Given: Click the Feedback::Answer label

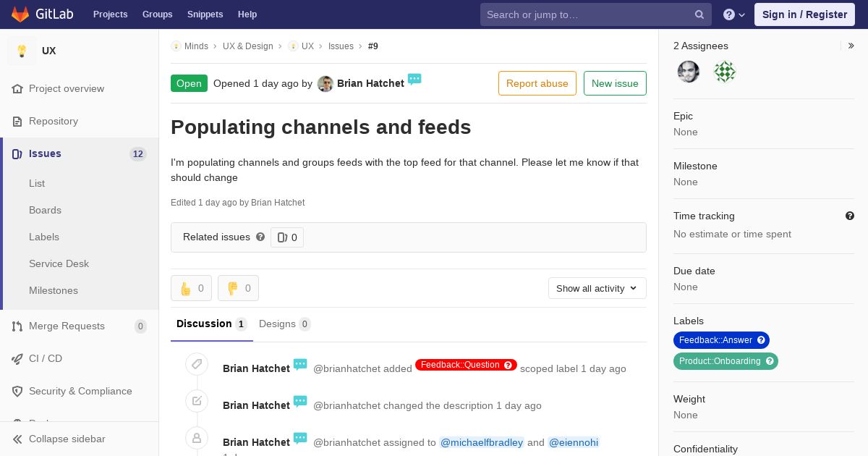Looking at the screenshot, I should point(721,340).
